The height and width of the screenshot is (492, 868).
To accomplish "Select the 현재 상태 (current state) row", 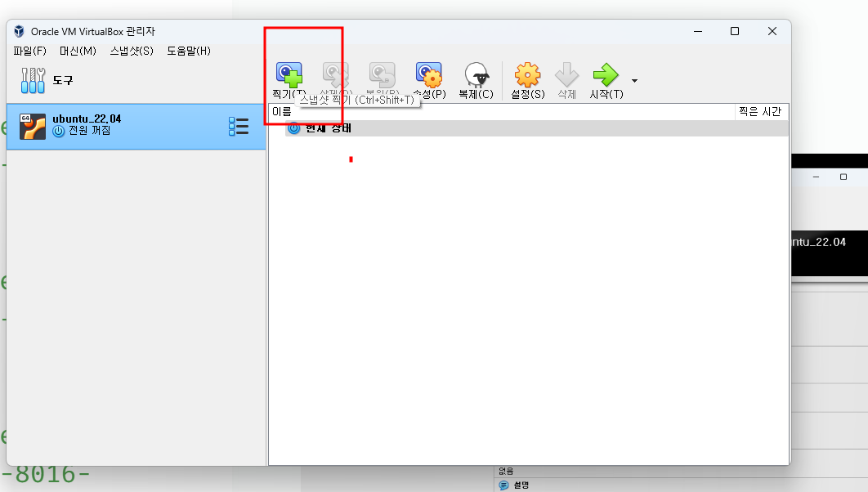I will pos(536,128).
